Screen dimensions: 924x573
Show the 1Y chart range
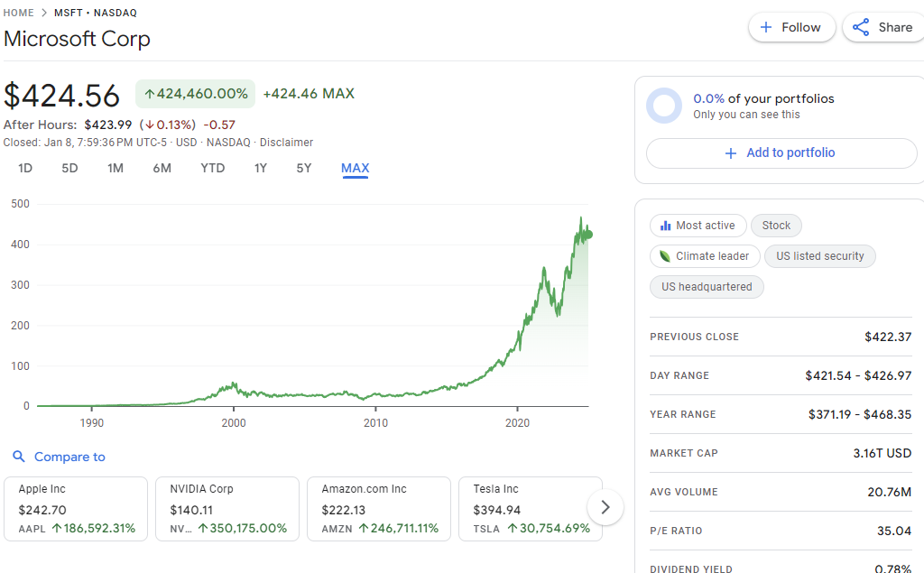tap(261, 168)
